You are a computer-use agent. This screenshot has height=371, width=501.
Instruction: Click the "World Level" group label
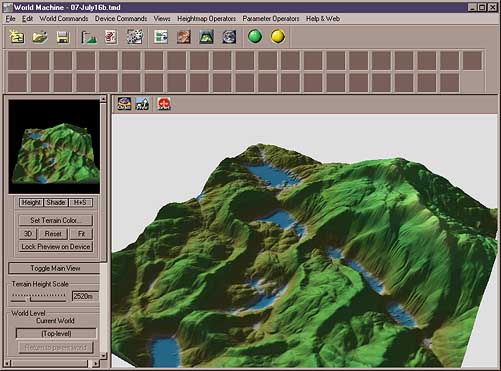[28, 313]
